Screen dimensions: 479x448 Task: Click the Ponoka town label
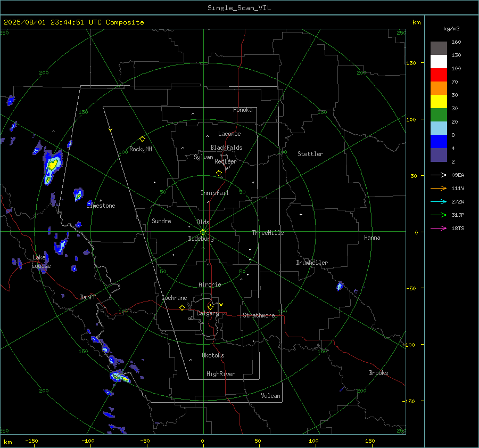(243, 110)
